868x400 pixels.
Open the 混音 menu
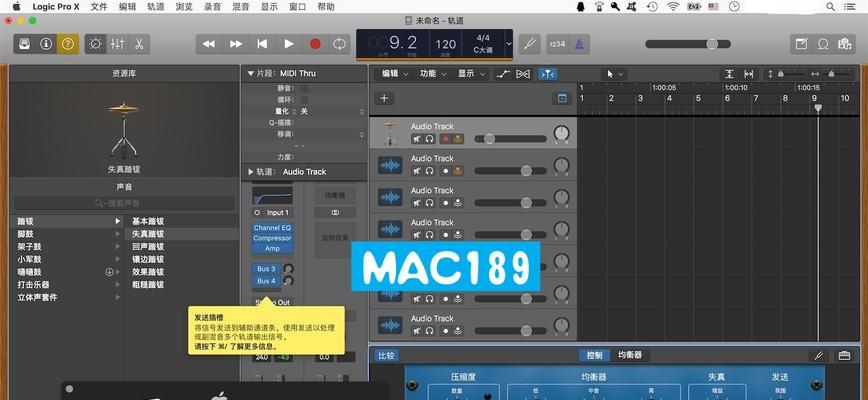[241, 7]
